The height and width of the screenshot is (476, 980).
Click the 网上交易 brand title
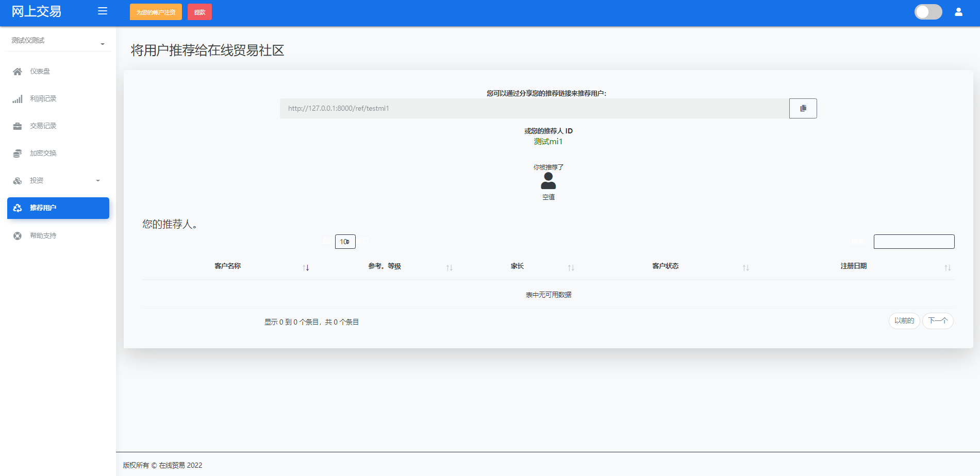(x=35, y=11)
